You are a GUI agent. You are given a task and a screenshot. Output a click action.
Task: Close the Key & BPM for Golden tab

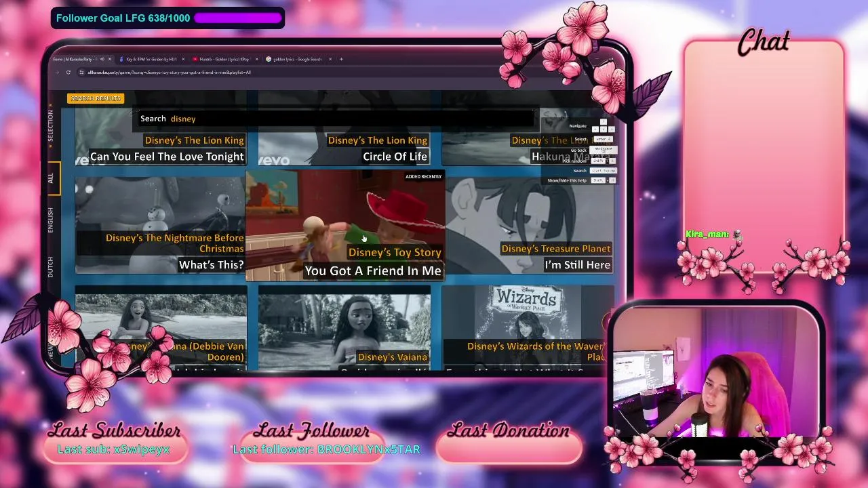[x=184, y=59]
